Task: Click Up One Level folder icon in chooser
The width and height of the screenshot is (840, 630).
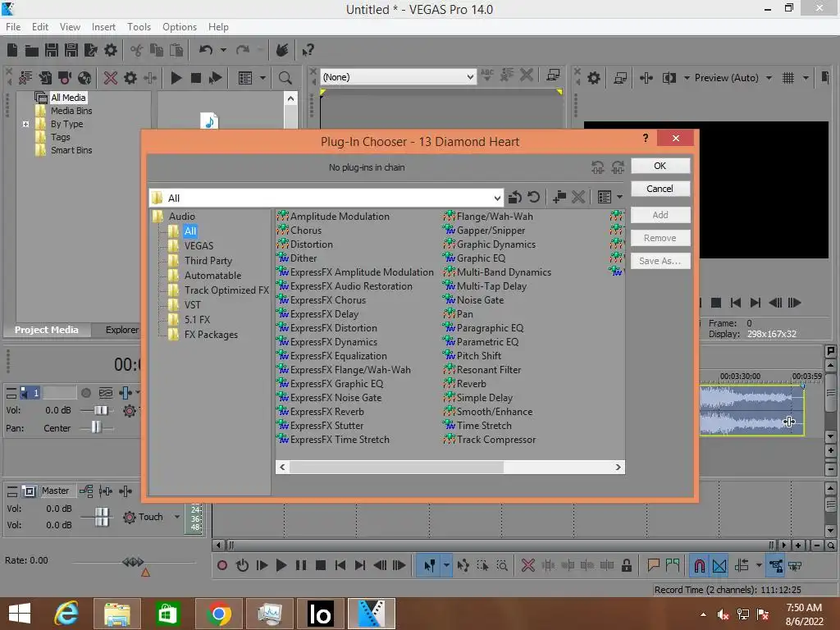Action: pyautogui.click(x=515, y=197)
